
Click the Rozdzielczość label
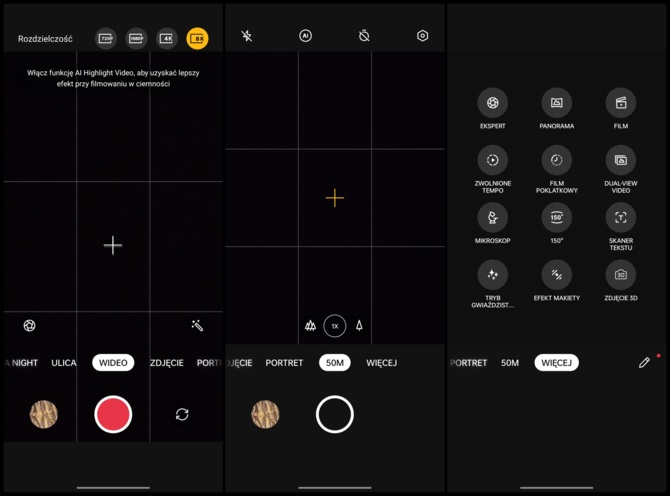click(45, 39)
